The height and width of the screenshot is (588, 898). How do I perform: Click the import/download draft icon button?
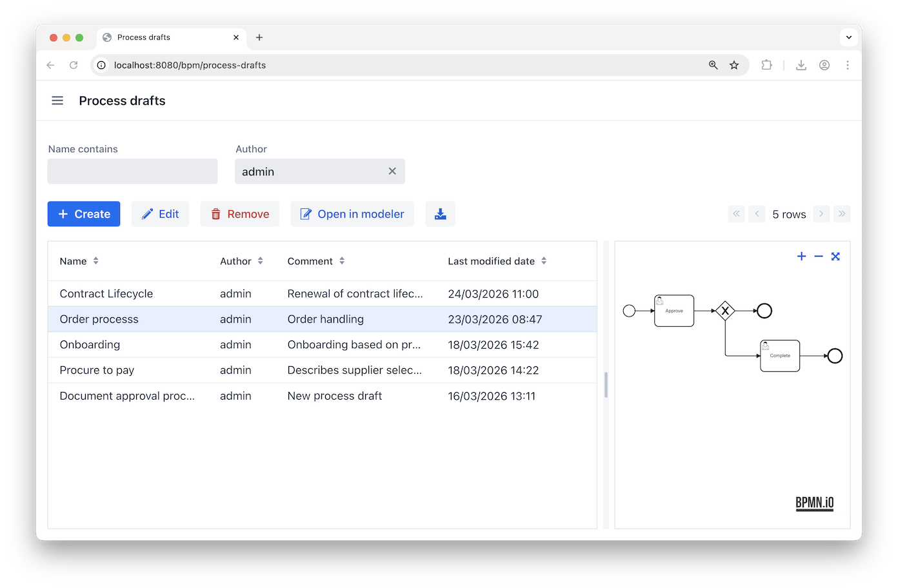pos(440,214)
